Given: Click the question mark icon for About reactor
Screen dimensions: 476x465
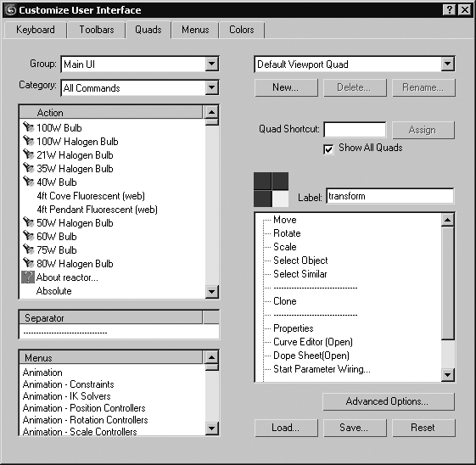Looking at the screenshot, I should point(28,277).
